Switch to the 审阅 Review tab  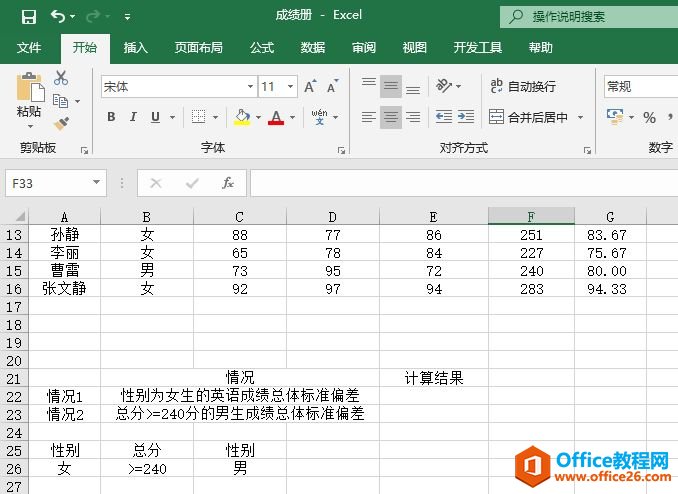pyautogui.click(x=364, y=48)
